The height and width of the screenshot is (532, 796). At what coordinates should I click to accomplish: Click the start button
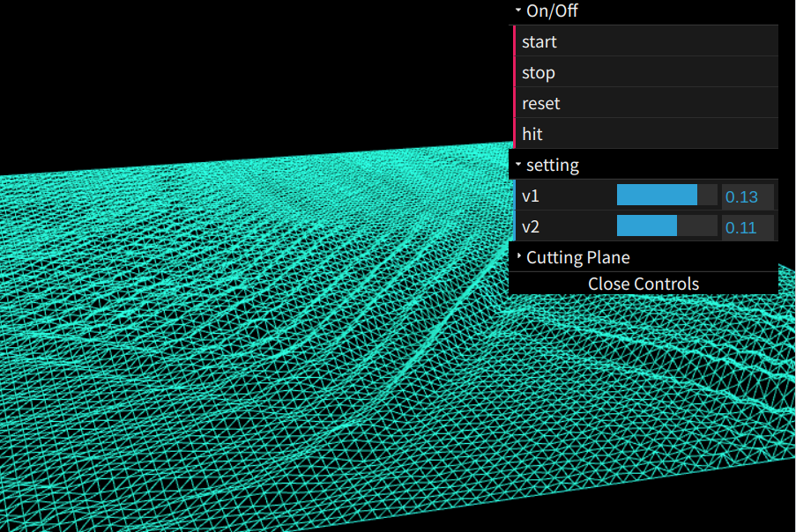click(x=646, y=41)
